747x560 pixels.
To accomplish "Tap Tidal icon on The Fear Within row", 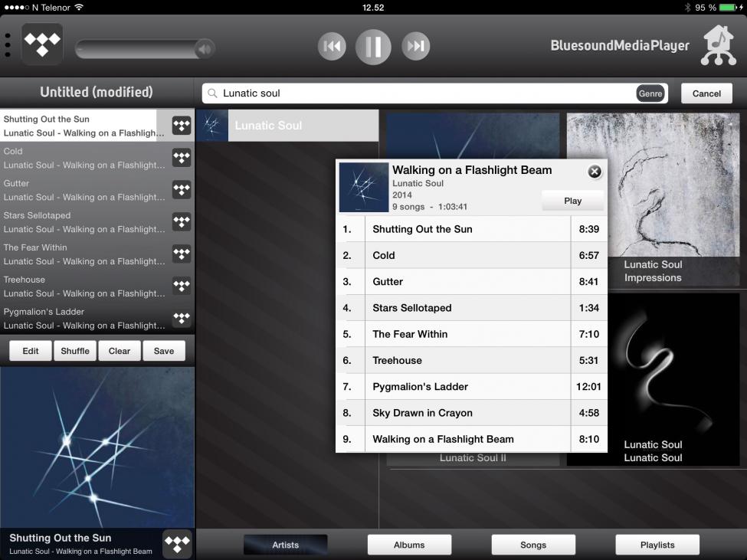I will point(182,254).
